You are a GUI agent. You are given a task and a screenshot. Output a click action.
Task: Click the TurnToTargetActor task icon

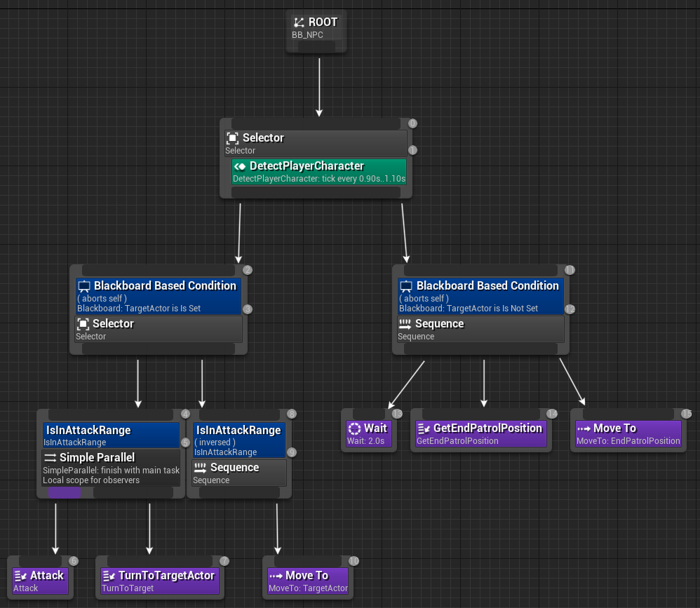pyautogui.click(x=109, y=576)
